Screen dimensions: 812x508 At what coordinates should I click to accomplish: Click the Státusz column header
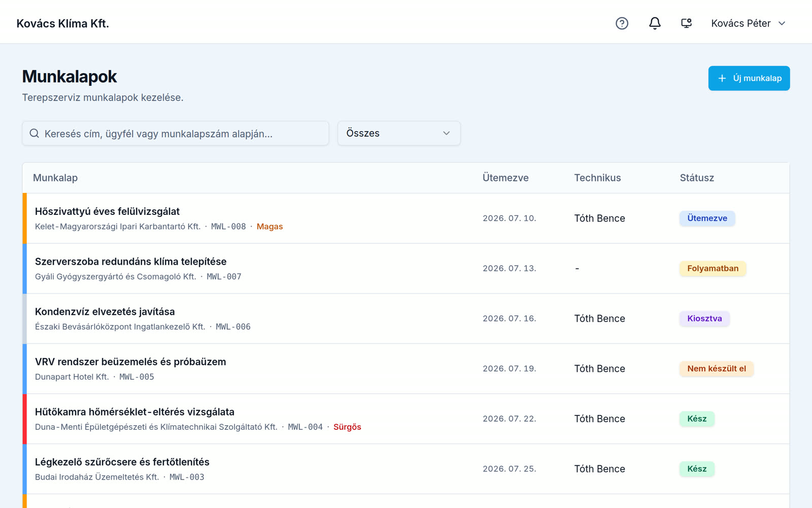tap(697, 178)
